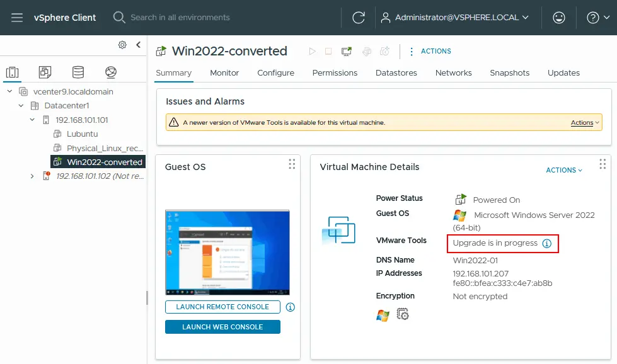
Task: Open the hamburger main menu
Action: coord(17,18)
